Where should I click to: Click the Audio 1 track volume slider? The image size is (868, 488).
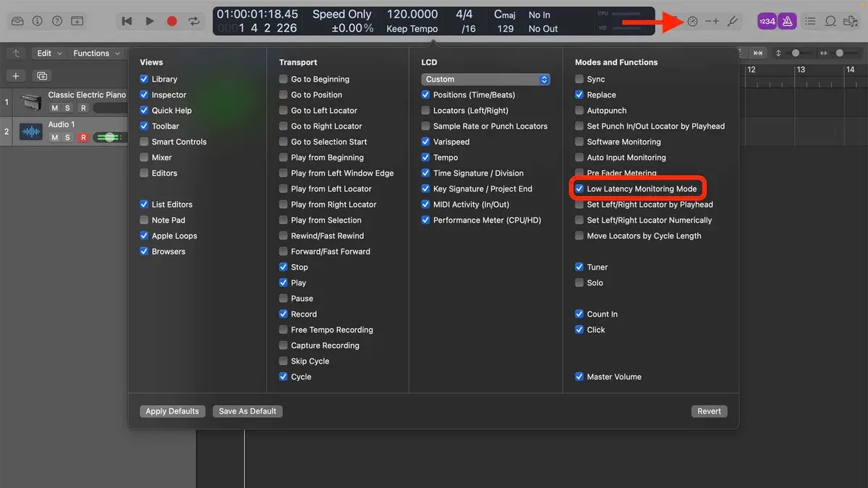click(109, 137)
